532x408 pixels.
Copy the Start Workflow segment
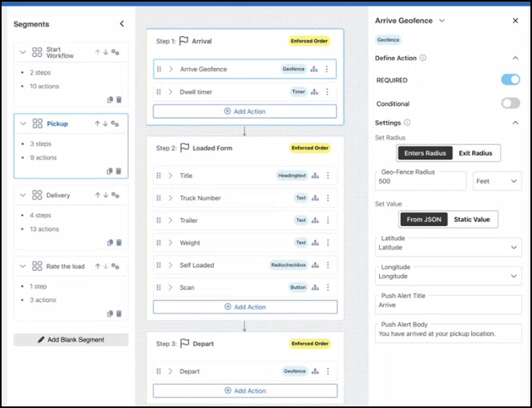[110, 99]
